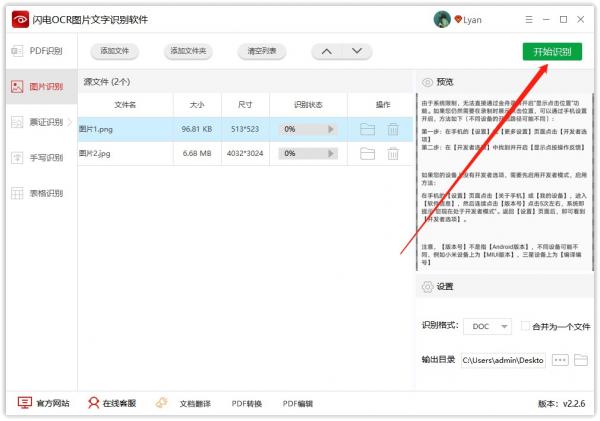This screenshot has width=600, height=421.
Task: Click the PDF识别 sidebar icon
Action: (x=17, y=51)
